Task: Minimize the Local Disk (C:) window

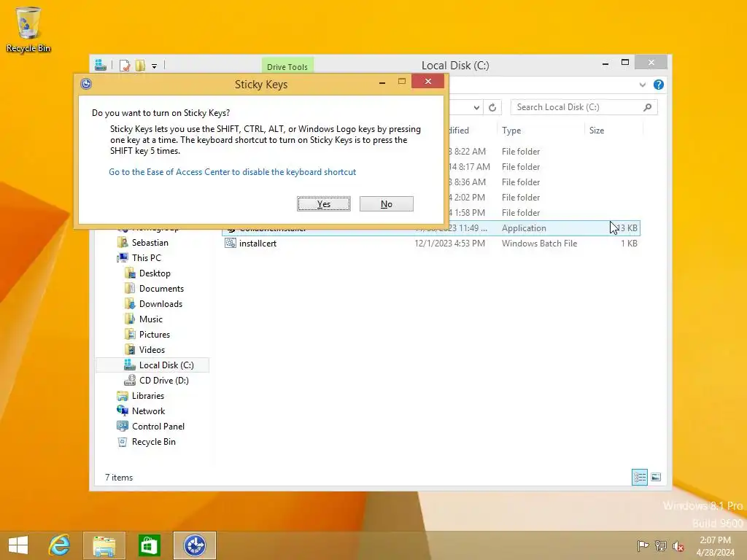Action: [x=605, y=63]
